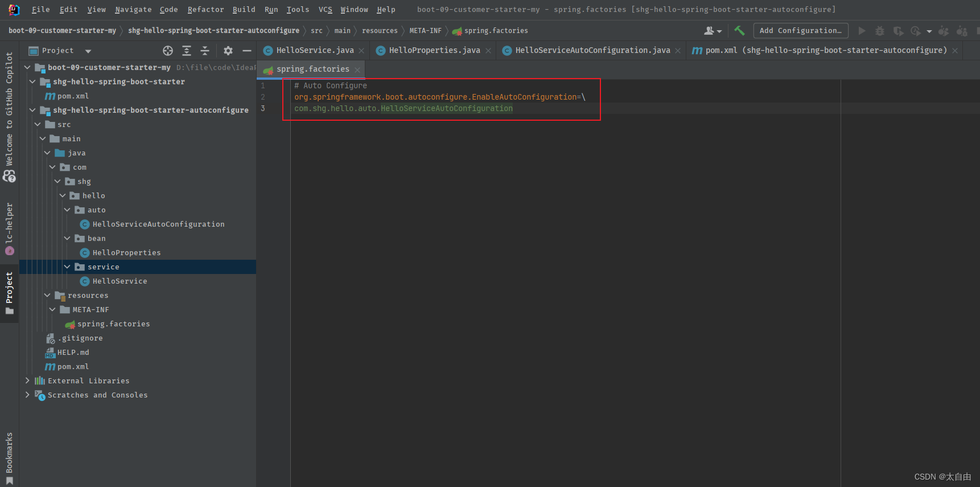Screen dimensions: 980x487
Task: Open the Build menu
Action: click(244, 10)
